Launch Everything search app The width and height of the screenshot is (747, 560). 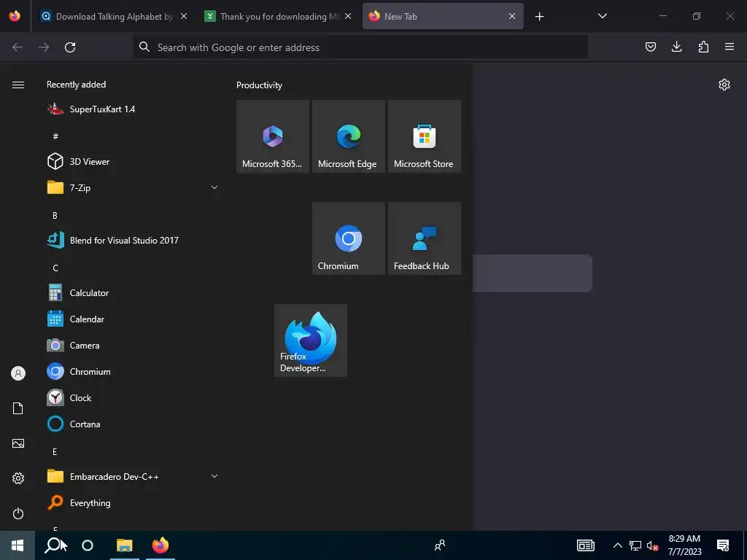click(x=131, y=502)
